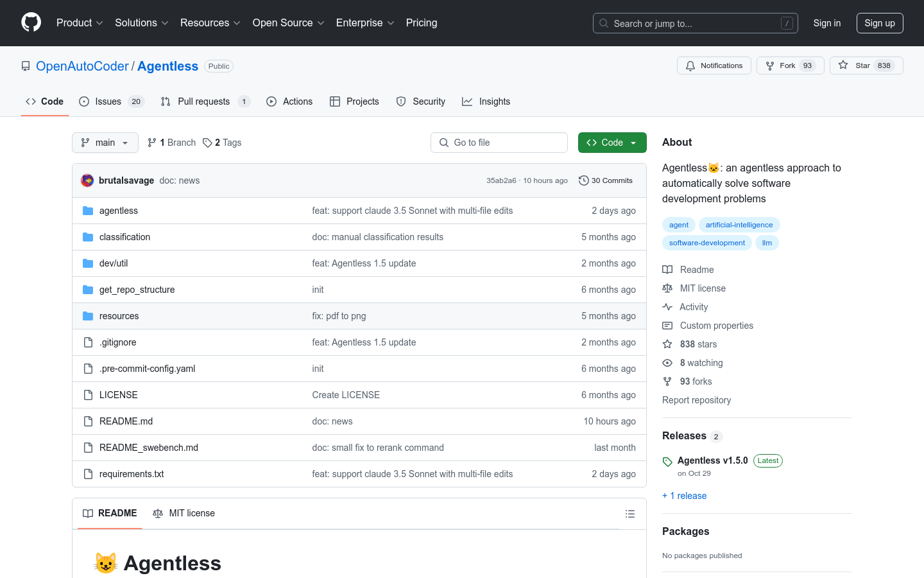Open the Pricing page

point(422,23)
